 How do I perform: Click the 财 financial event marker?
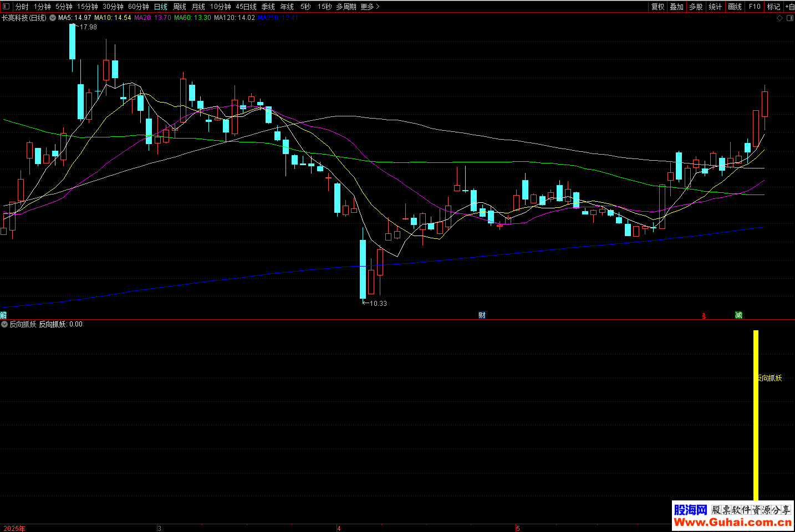click(482, 315)
